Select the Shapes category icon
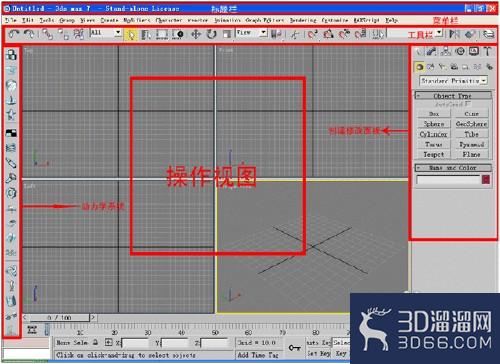Image resolution: width=500 pixels, height=364 pixels. click(x=431, y=67)
